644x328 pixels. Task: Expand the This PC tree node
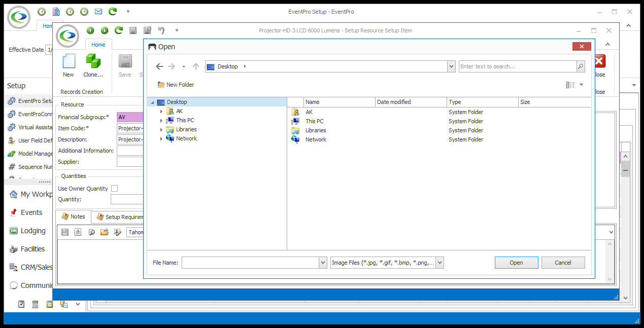point(161,121)
